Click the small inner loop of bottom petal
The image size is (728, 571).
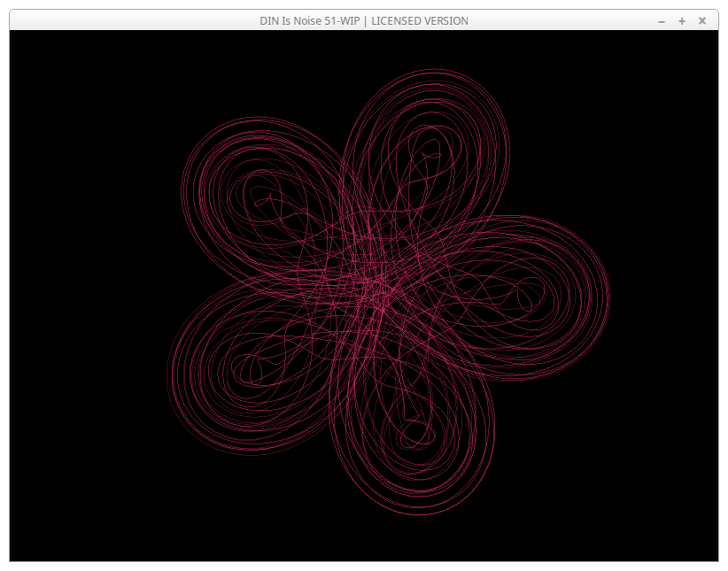click(416, 434)
